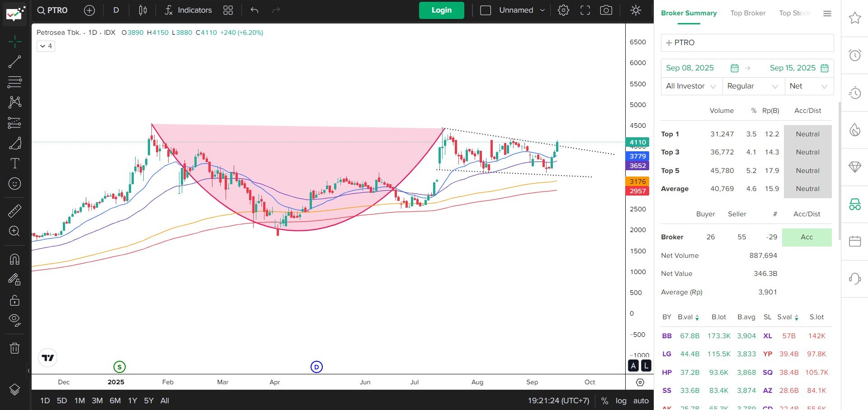Select the brush drawing tool
868x410 pixels.
pos(14,143)
